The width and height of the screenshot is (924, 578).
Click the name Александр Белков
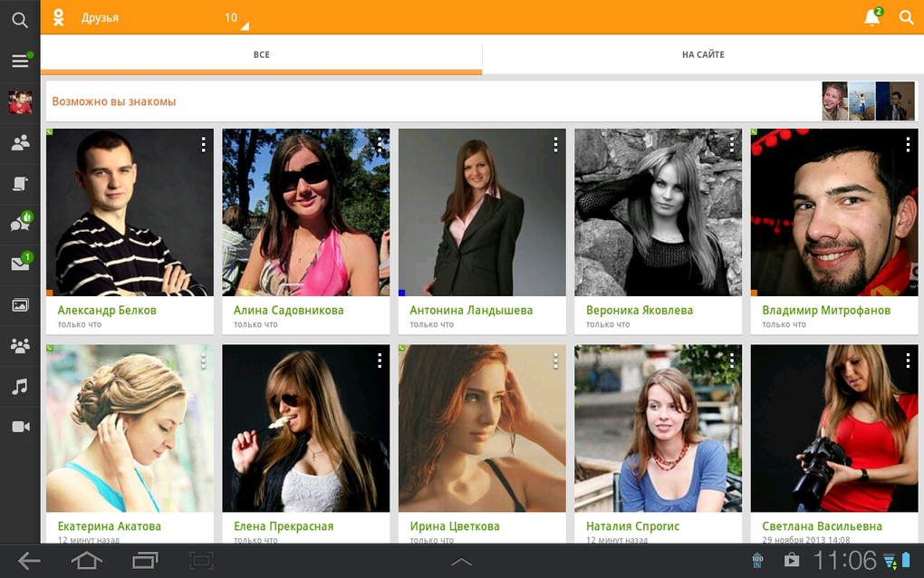click(x=107, y=310)
